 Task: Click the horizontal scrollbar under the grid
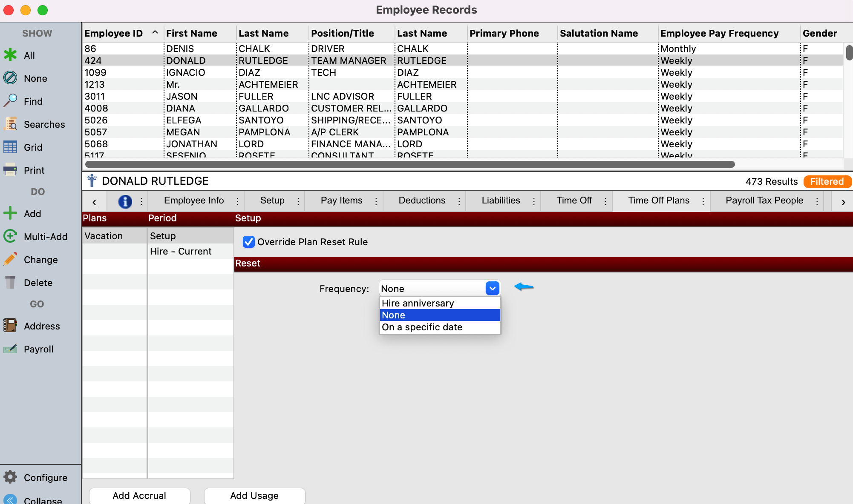tap(409, 164)
